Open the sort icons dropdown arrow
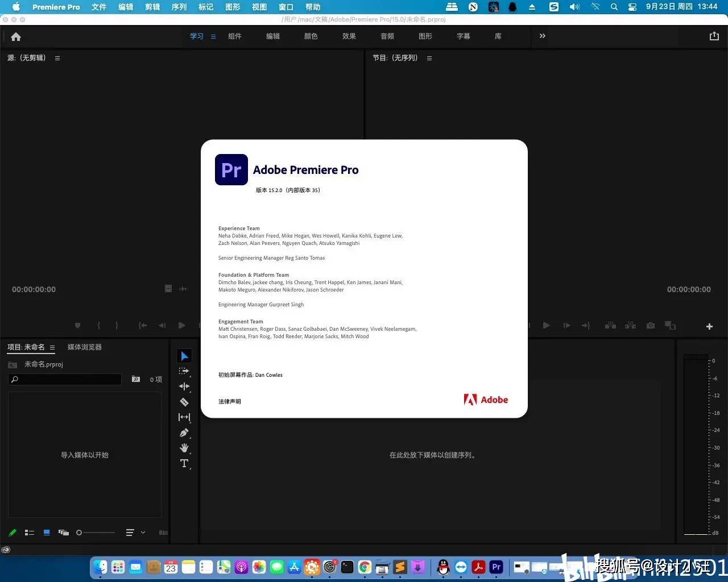The width and height of the screenshot is (728, 582). pos(143,533)
